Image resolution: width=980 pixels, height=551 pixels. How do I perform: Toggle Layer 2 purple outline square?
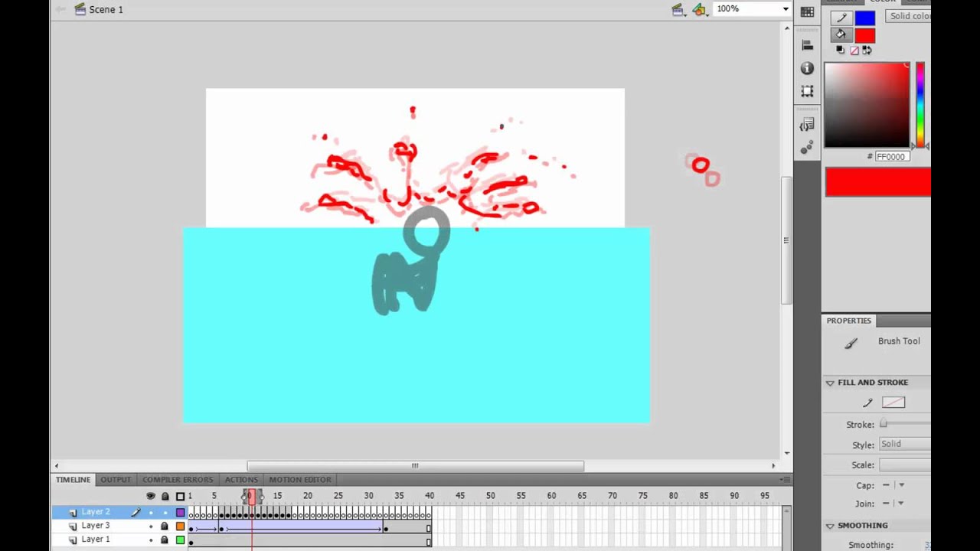[x=181, y=512]
